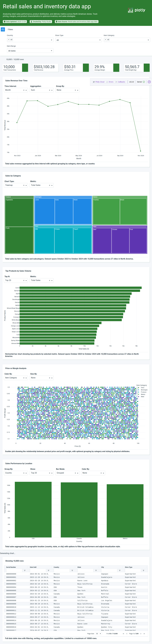Click the '$503,100.28' Total Revenue card
This screenshot has width=152, height=644.
(x=46, y=68)
